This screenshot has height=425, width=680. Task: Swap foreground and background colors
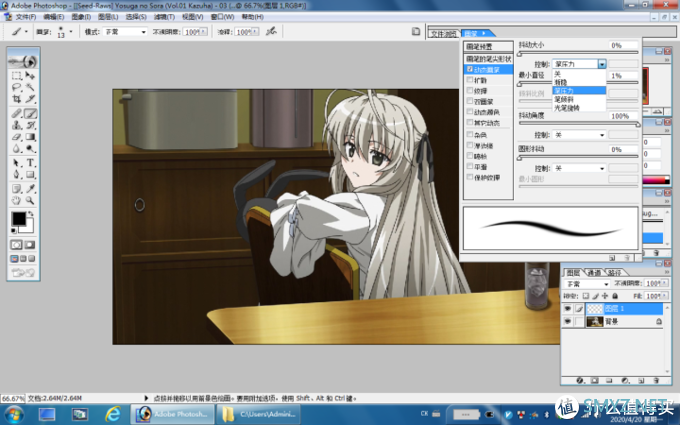click(x=30, y=214)
